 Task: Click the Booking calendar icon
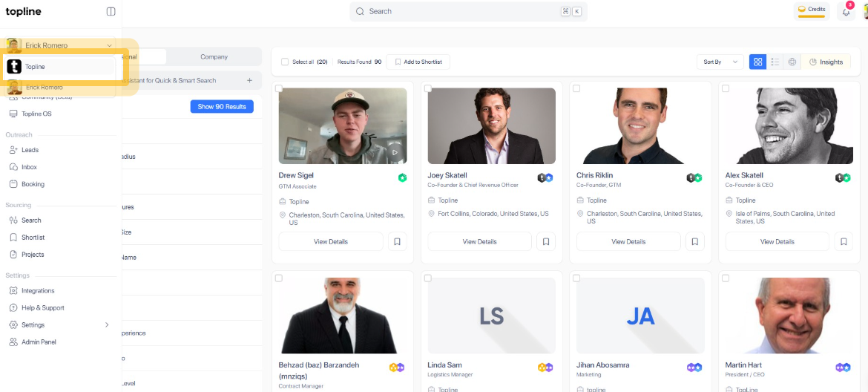(14, 184)
